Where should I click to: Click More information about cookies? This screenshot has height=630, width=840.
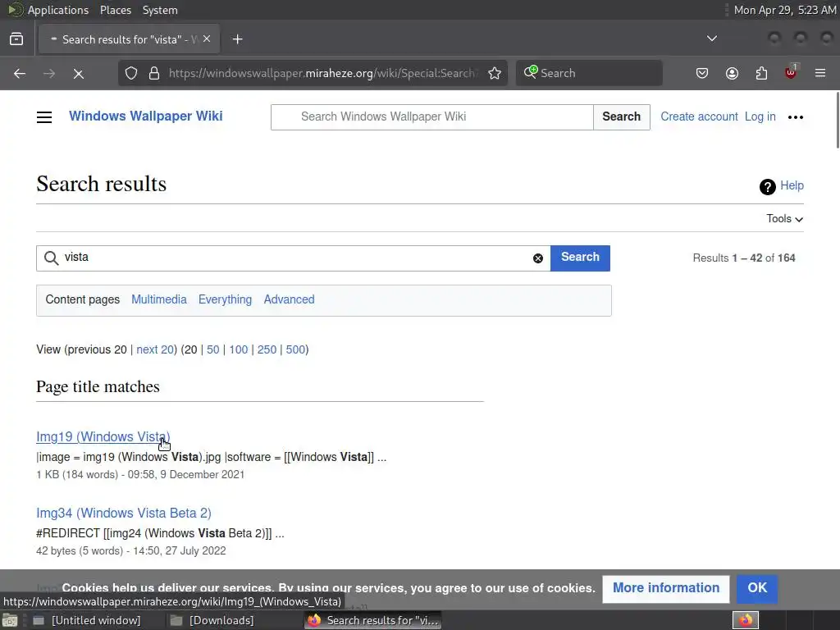click(x=666, y=588)
